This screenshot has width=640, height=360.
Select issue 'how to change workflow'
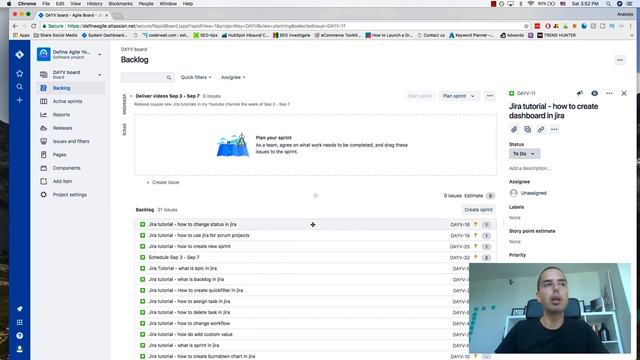pos(189,323)
